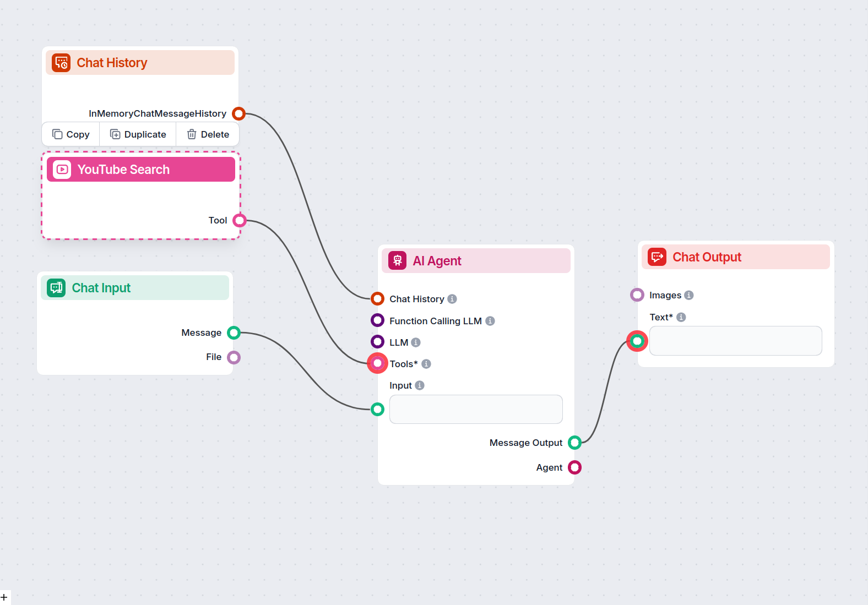This screenshot has width=868, height=605.
Task: Click the Input text field in AI Agent
Action: pyautogui.click(x=476, y=409)
